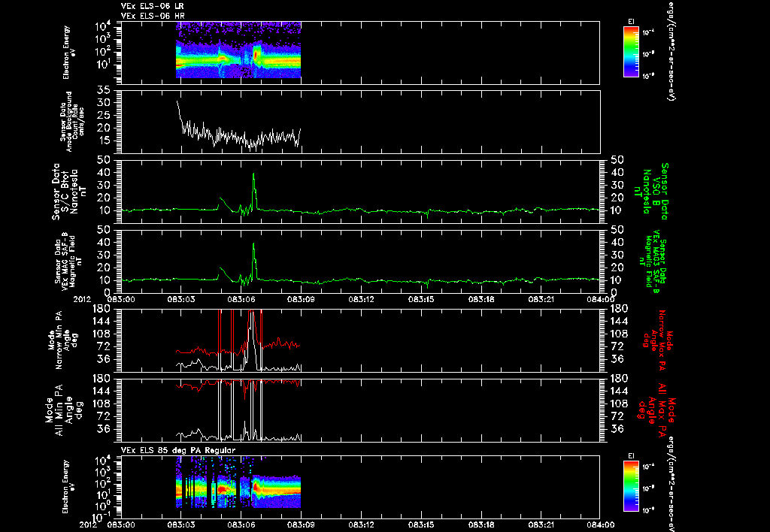The image size is (770, 532).
Task: Click the bottom spectrogram's rainbow color bar
Action: click(x=631, y=487)
